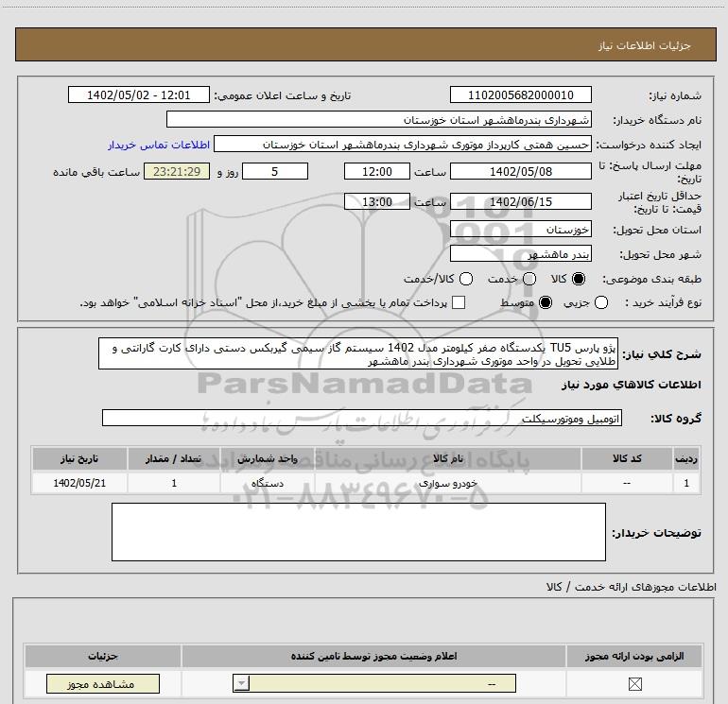Select the need date cell 1402/05/21
This screenshot has width=728, height=704.
[x=79, y=483]
